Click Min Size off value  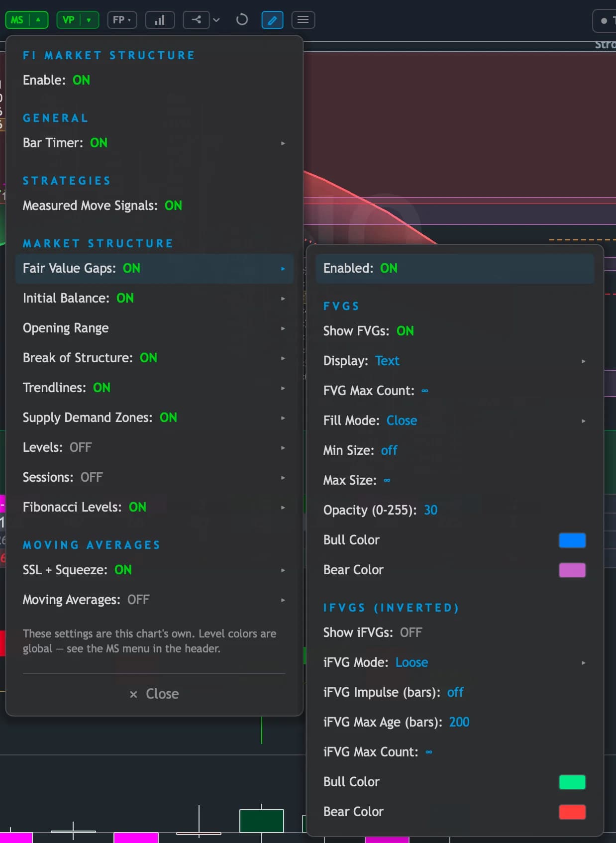click(389, 450)
